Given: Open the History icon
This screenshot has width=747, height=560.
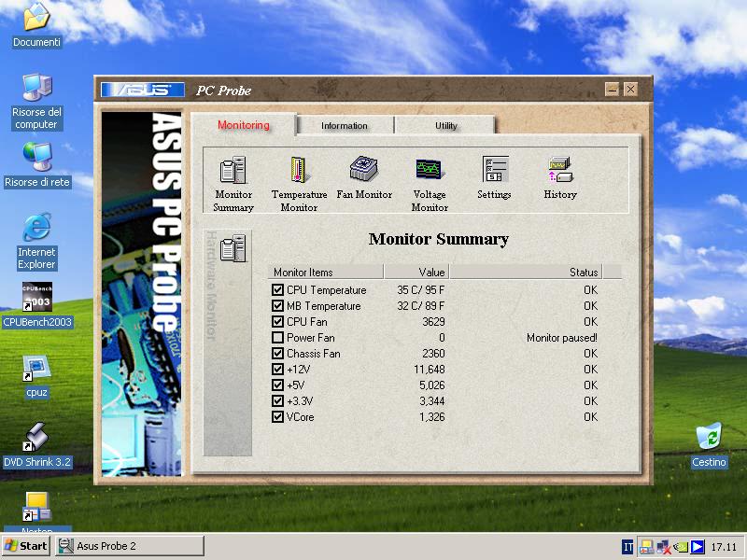Looking at the screenshot, I should click(559, 170).
